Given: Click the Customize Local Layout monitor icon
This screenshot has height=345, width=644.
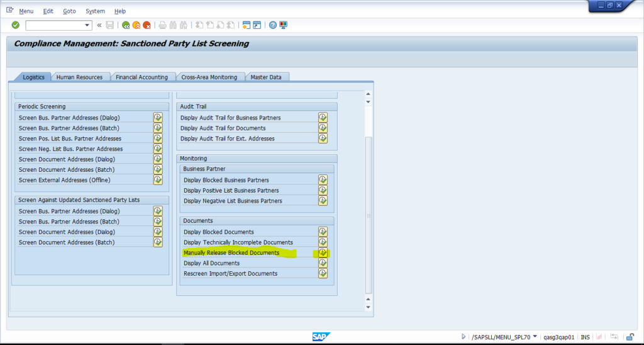Looking at the screenshot, I should point(284,25).
